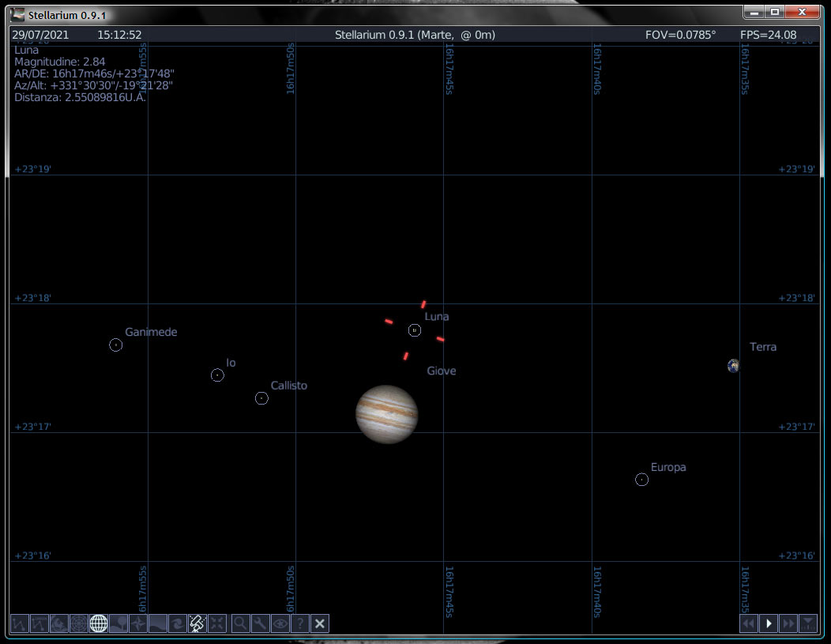Select the Callisto moon marker
The width and height of the screenshot is (831, 644).
(261, 398)
